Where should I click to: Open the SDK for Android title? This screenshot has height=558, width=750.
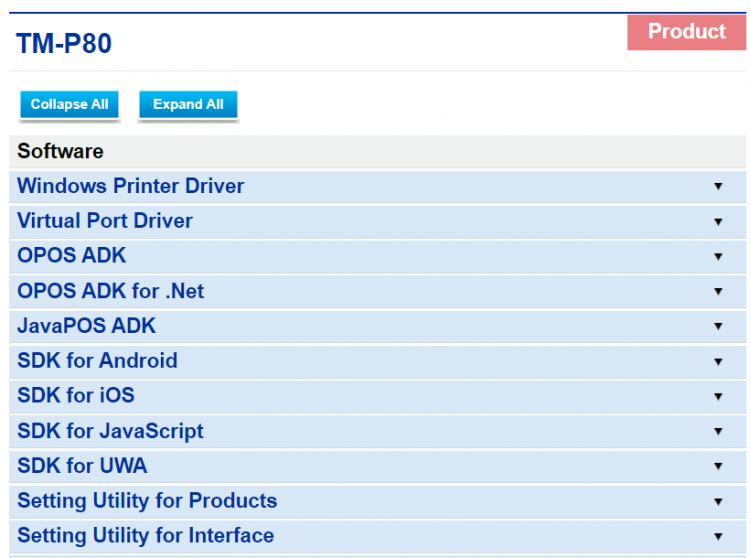coord(97,361)
